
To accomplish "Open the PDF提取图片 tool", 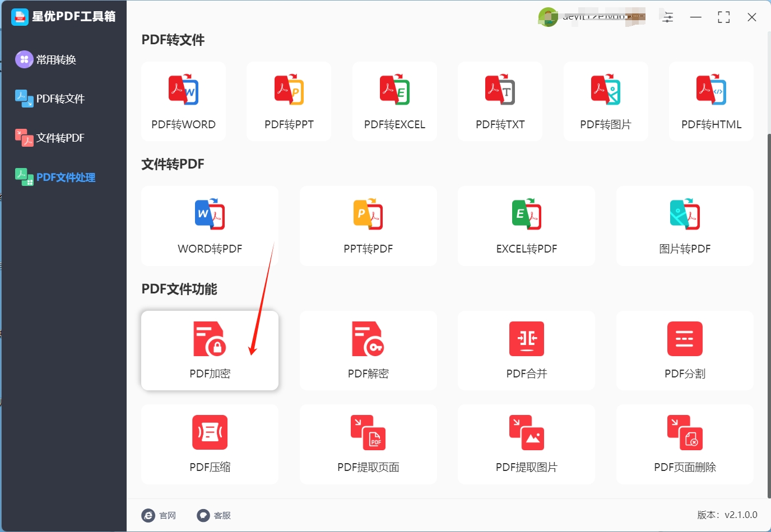I will pyautogui.click(x=527, y=444).
